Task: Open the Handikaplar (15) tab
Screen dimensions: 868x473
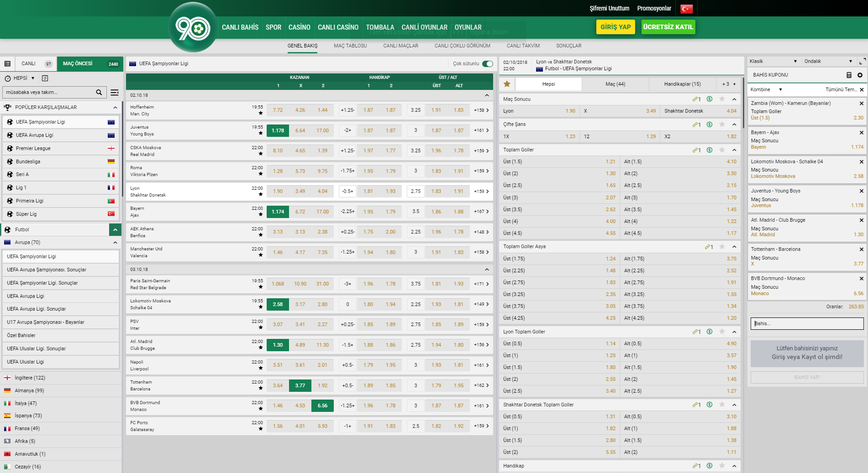Action: pos(682,84)
